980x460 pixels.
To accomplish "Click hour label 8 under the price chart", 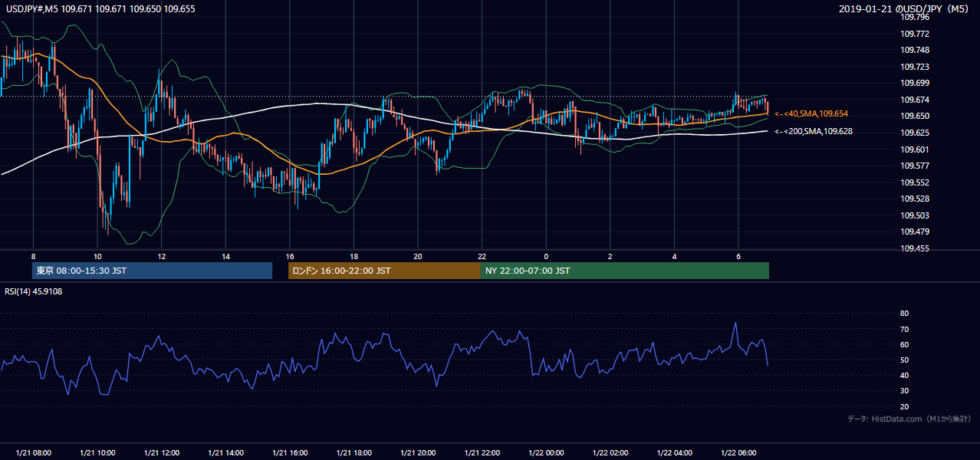I will [33, 256].
